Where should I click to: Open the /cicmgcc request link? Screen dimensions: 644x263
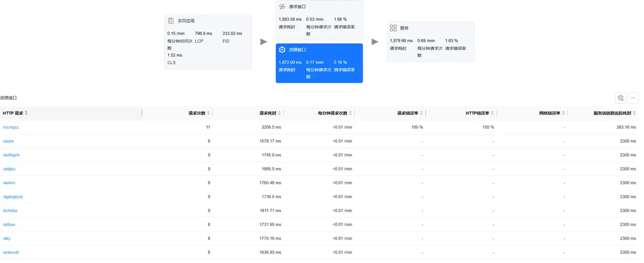click(x=11, y=127)
